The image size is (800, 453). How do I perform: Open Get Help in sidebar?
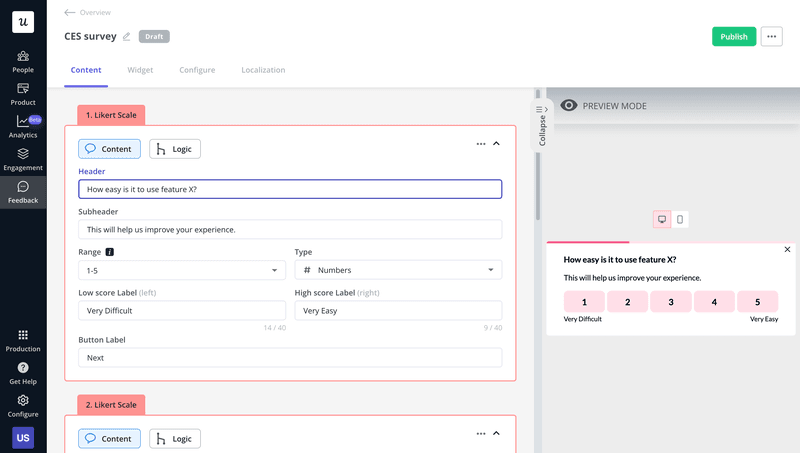click(x=23, y=373)
